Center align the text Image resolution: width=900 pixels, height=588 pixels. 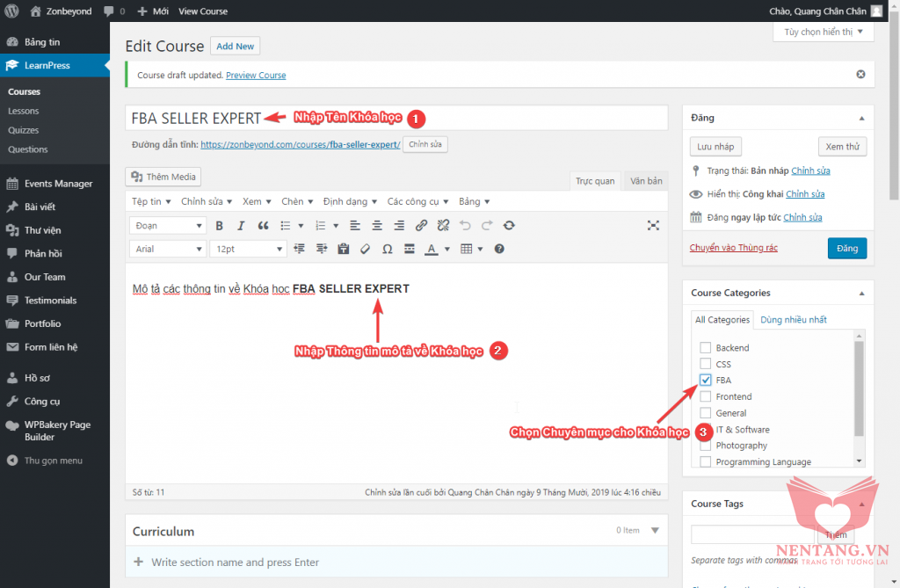click(x=377, y=226)
